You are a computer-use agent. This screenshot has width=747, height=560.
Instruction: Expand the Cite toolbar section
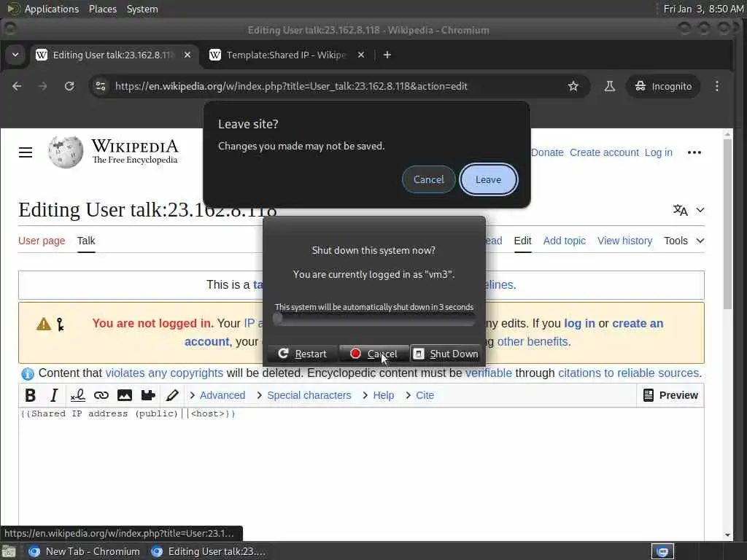click(419, 395)
